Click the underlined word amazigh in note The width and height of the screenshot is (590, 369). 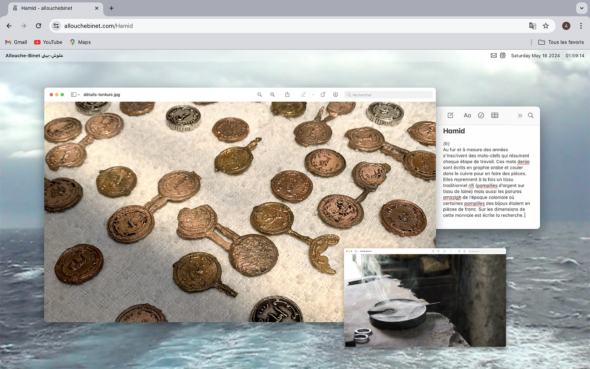452,197
